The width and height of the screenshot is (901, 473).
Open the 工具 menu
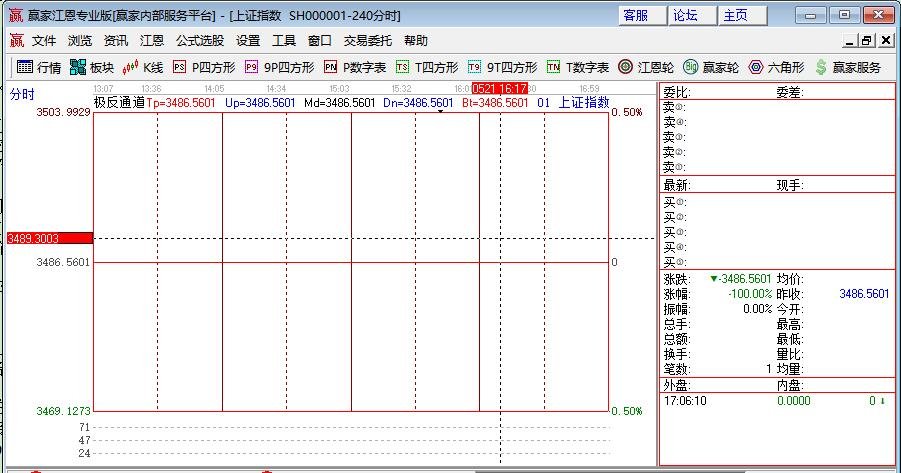[284, 40]
